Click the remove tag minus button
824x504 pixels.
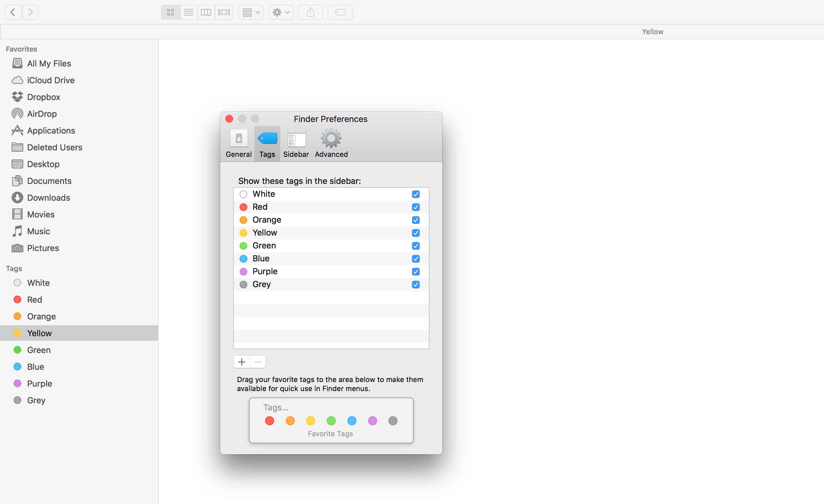[x=257, y=362]
